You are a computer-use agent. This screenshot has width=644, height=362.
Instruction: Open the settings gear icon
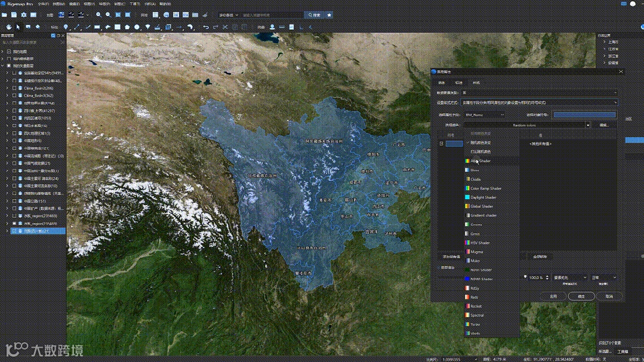[24, 15]
